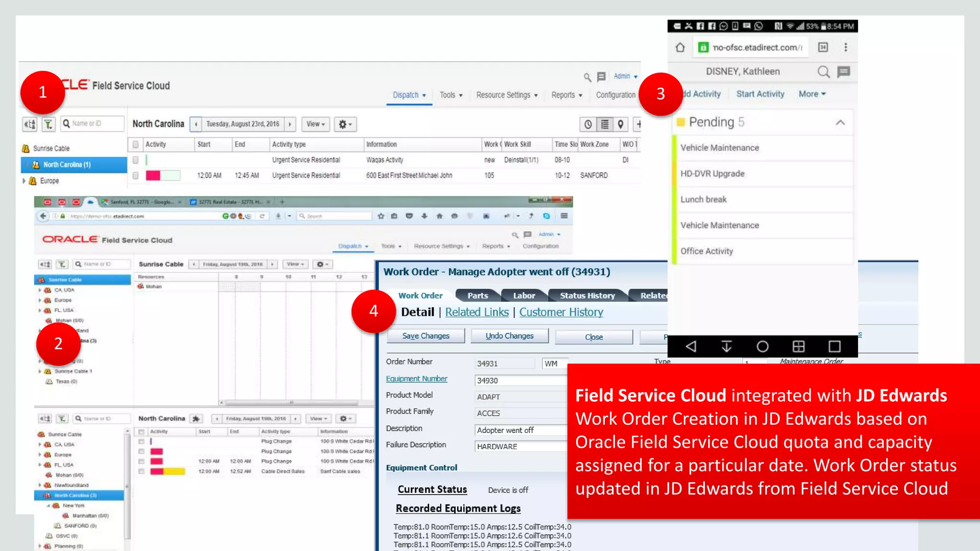Image resolution: width=980 pixels, height=551 pixels.
Task: Click Undo Changes button
Action: (510, 336)
